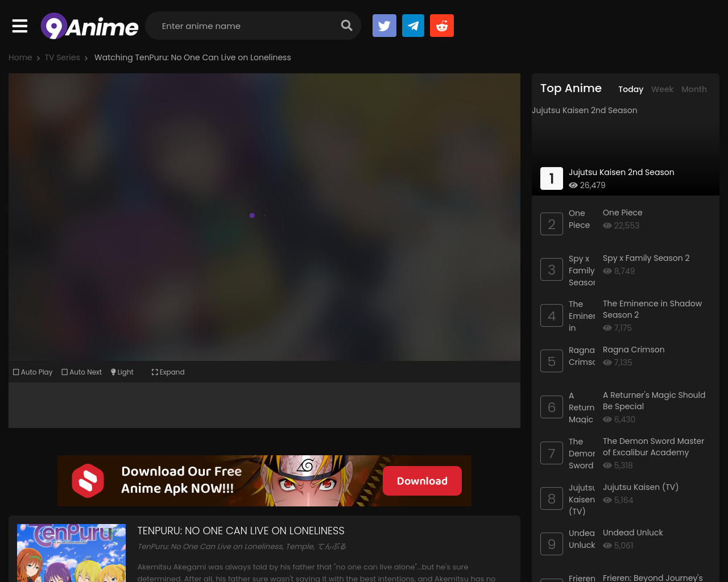Viewport: 728px width, 582px height.
Task: Navigate to TV Series breadcrumb
Action: [x=63, y=57]
